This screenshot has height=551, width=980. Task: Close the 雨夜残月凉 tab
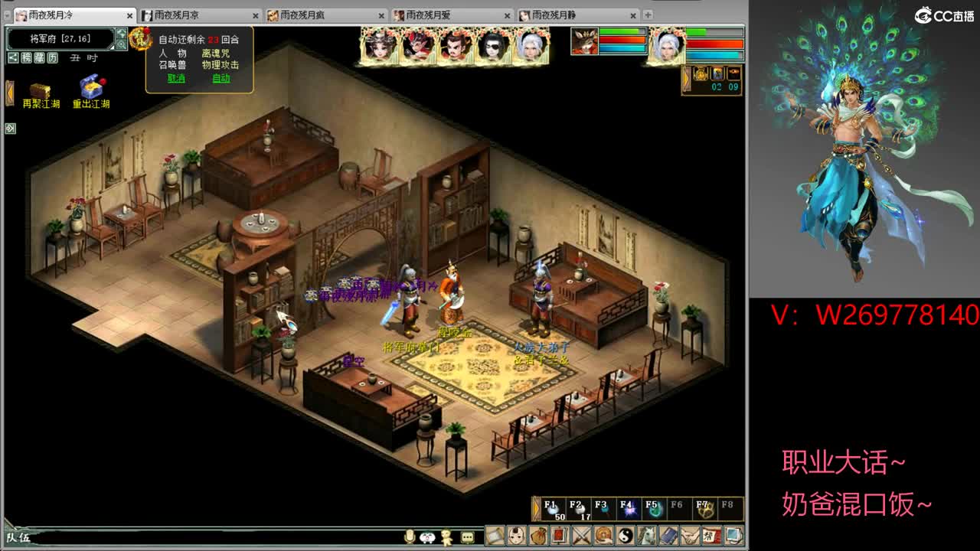[255, 15]
